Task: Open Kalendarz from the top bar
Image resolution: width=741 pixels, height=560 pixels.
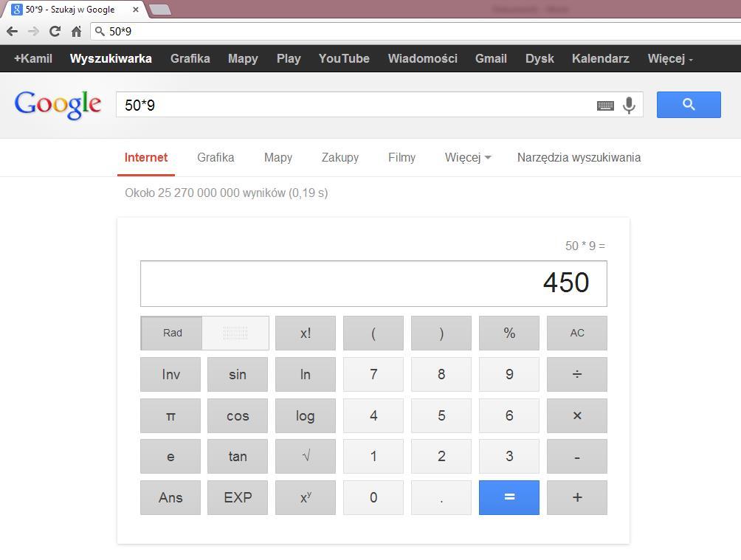Action: pyautogui.click(x=601, y=58)
